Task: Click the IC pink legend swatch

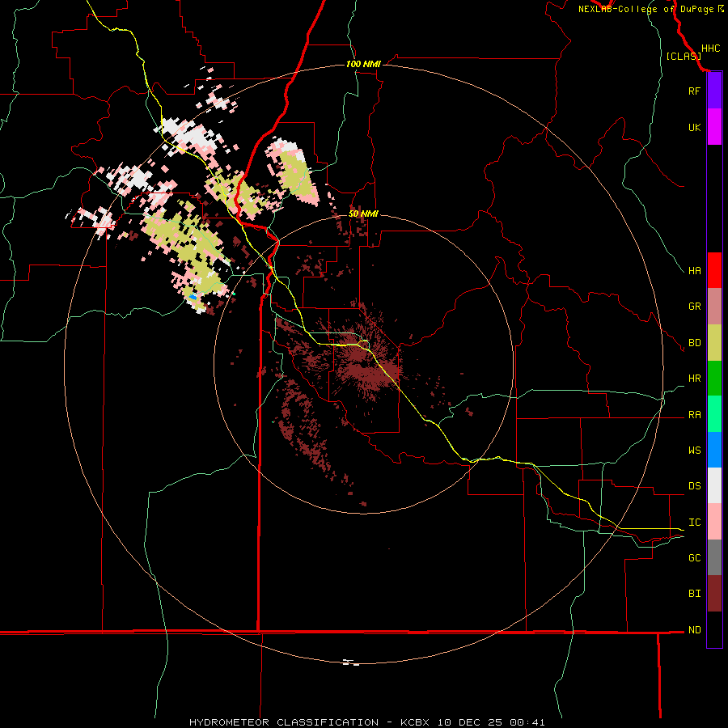Action: 714,522
